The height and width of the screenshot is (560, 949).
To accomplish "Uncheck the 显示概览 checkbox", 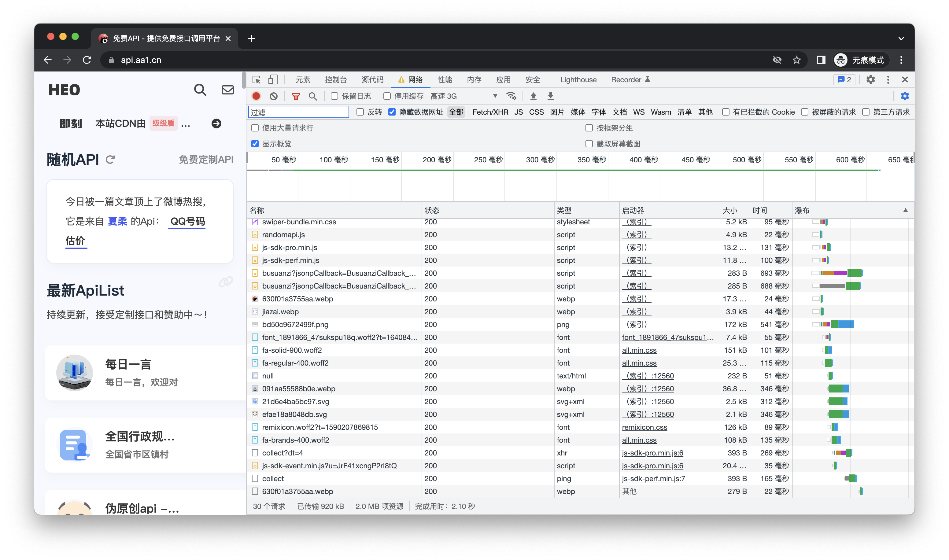I will point(255,144).
